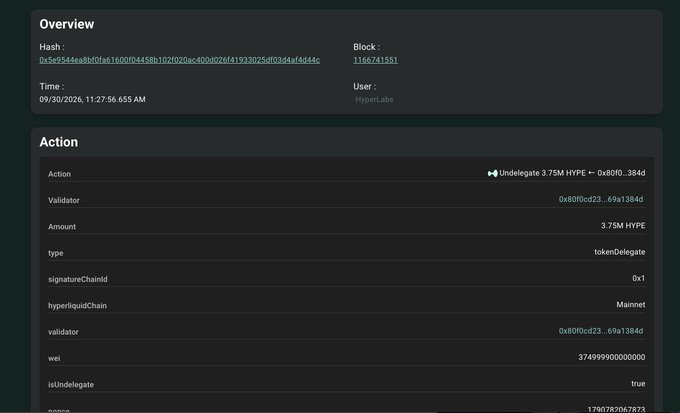680x413 pixels.
Task: Select the Mainnet hyperliquidChain value
Action: click(x=631, y=305)
